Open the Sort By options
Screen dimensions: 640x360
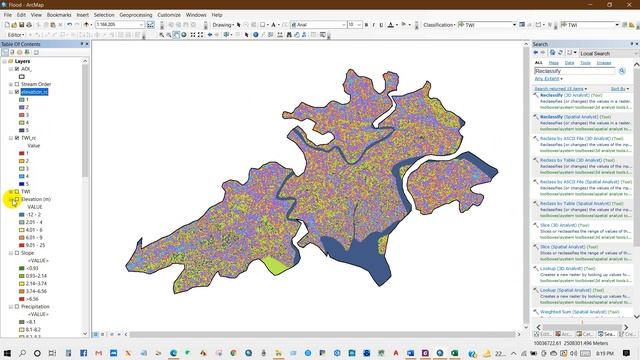[x=620, y=89]
